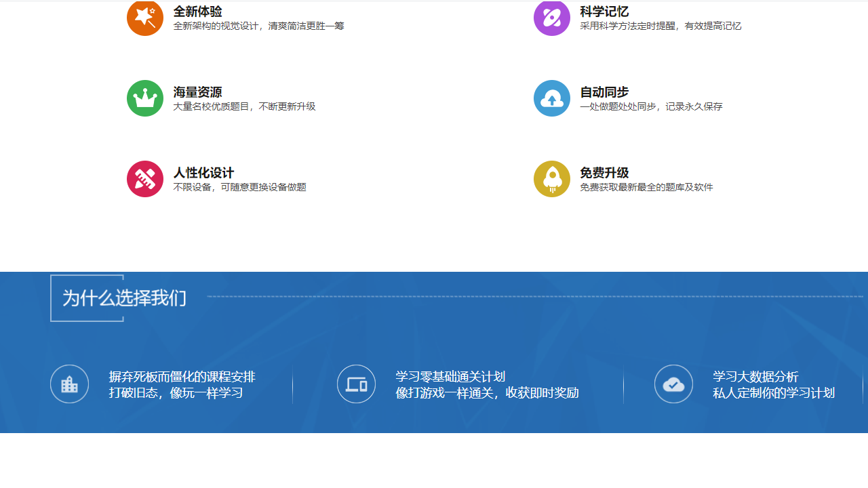Click the orange star icon for 全新体验
This screenshot has height=488, width=868.
(x=144, y=18)
